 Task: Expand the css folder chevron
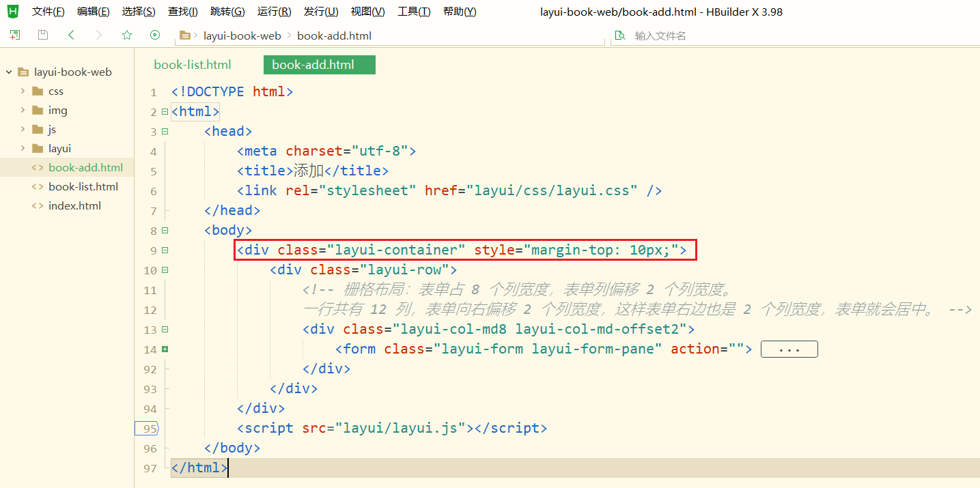pos(23,91)
